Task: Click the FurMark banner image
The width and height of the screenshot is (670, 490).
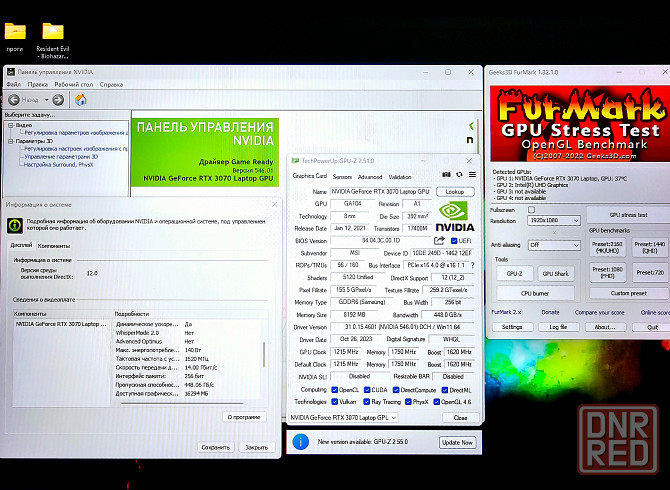Action: [x=580, y=123]
